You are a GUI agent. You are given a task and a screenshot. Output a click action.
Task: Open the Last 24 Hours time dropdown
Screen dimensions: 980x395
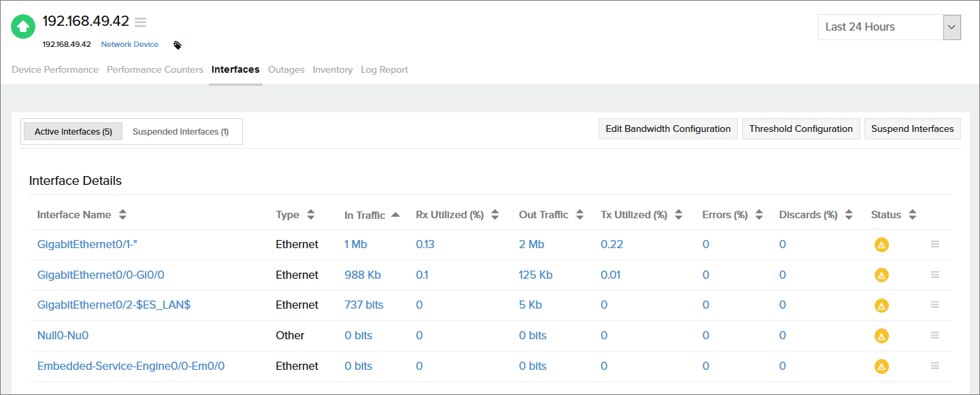[x=889, y=27]
